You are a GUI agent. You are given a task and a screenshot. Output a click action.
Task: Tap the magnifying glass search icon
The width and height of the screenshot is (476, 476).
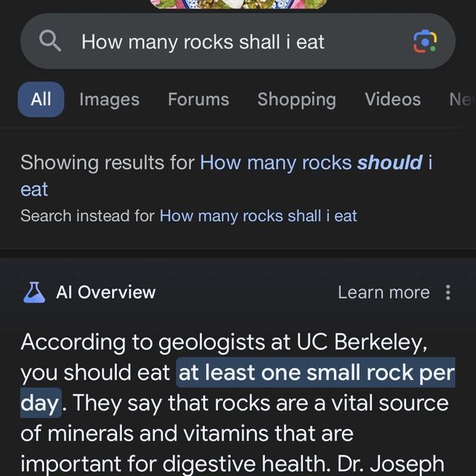[50, 42]
